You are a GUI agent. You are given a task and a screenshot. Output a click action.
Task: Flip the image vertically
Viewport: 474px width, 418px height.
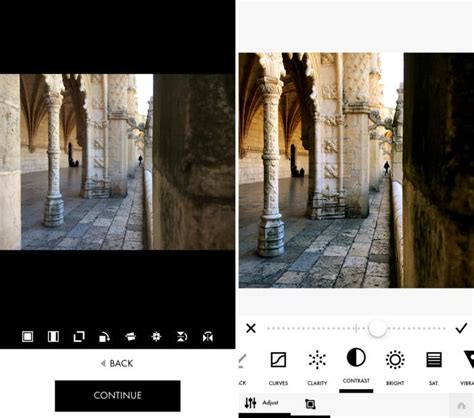coord(182,337)
